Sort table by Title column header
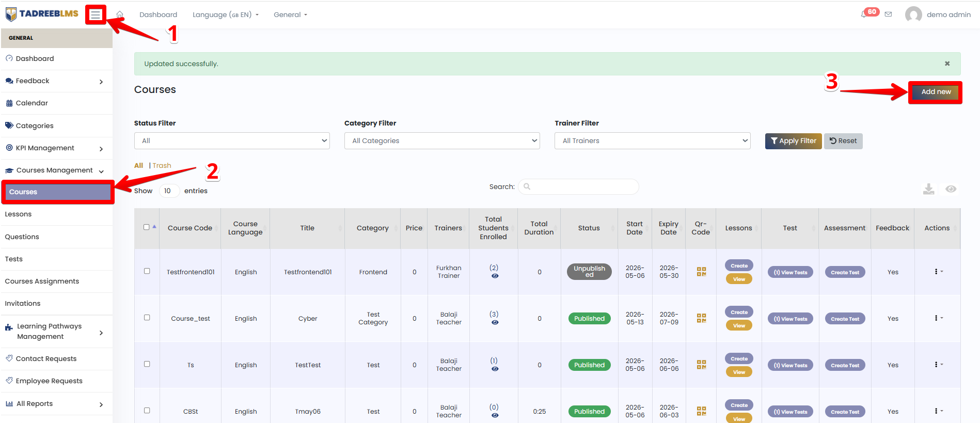Screen dimensions: 980x423 pos(307,228)
